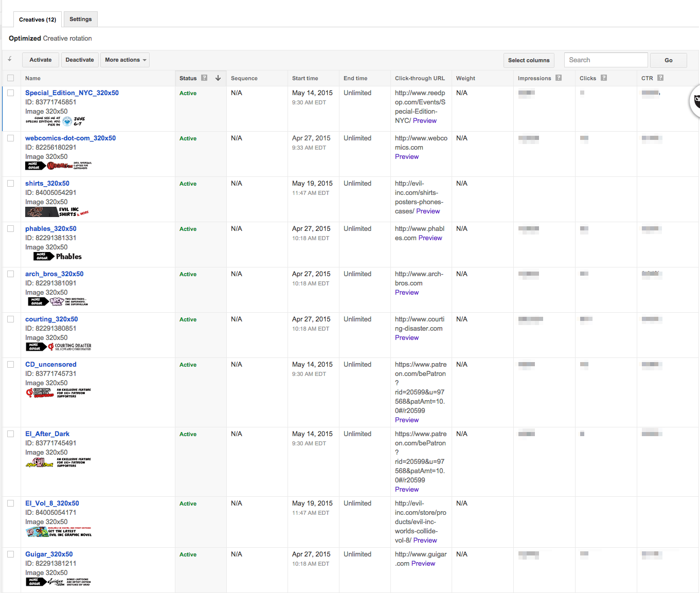The height and width of the screenshot is (593, 700).
Task: Tick the select-all checkbox in header row
Action: tap(11, 78)
